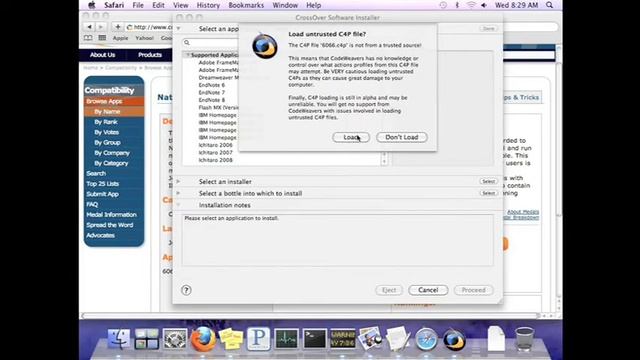Image resolution: width=640 pixels, height=360 pixels.
Task: Select Ichitaro 2006 in the list
Action: click(216, 145)
